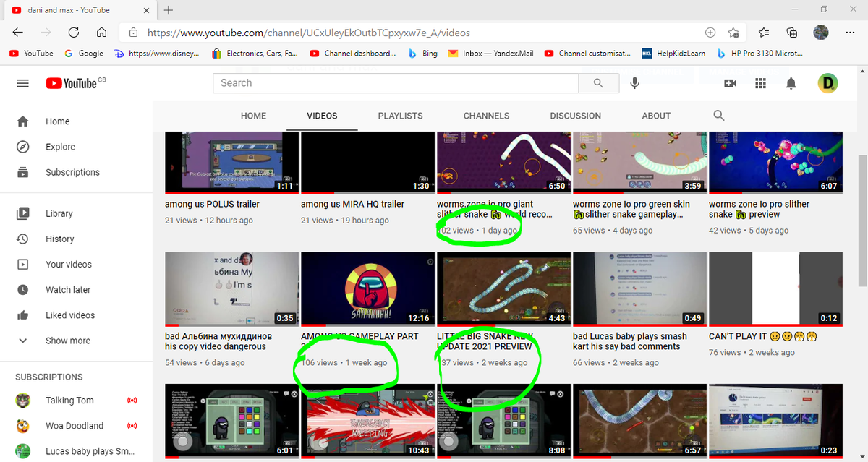Open the 'bad Lucas baby plays smash' title
Image resolution: width=868 pixels, height=462 pixels.
click(x=630, y=341)
